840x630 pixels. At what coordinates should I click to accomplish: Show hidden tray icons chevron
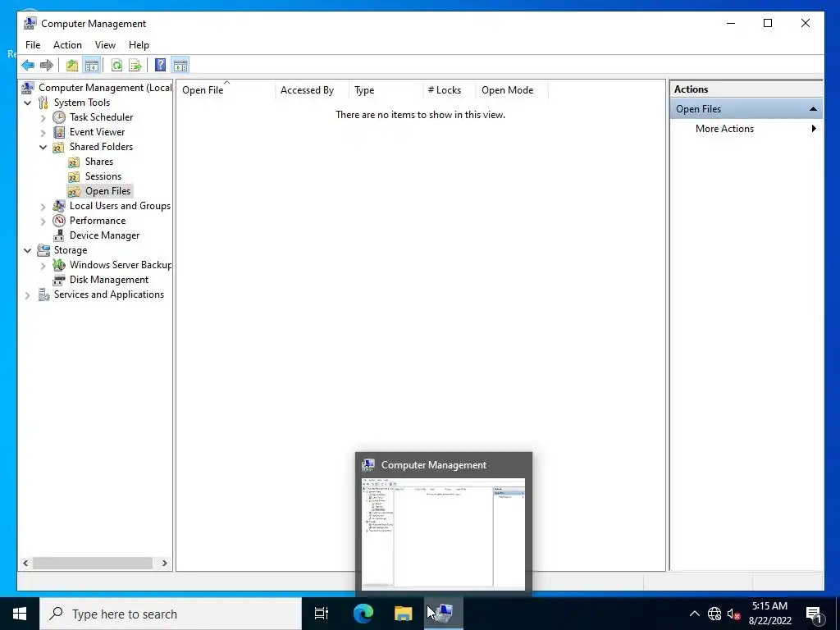pos(694,614)
